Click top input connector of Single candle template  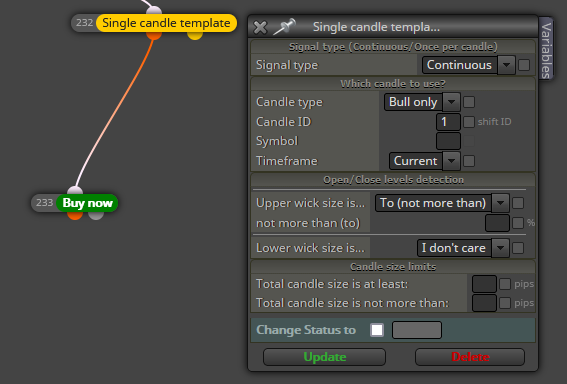pyautogui.click(x=154, y=10)
